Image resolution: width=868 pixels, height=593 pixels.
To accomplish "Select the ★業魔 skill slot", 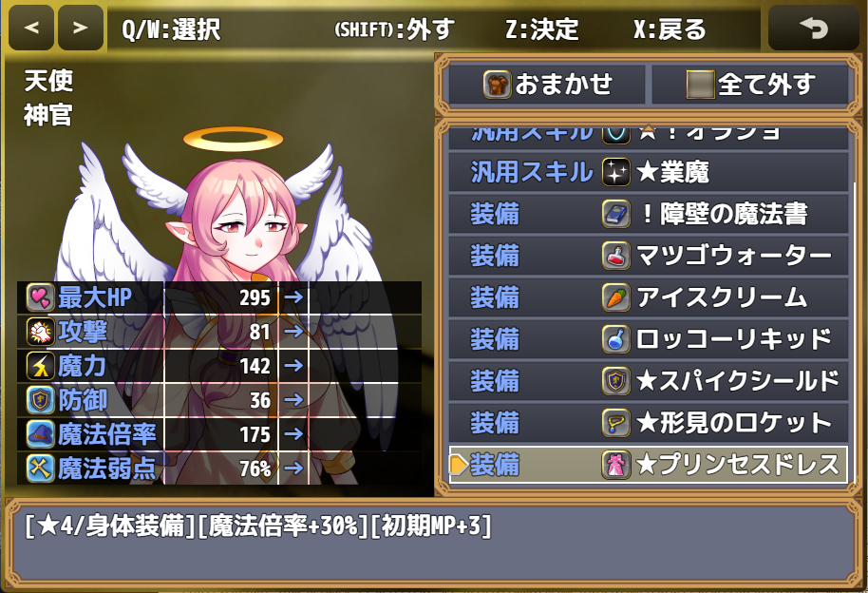I will point(649,172).
